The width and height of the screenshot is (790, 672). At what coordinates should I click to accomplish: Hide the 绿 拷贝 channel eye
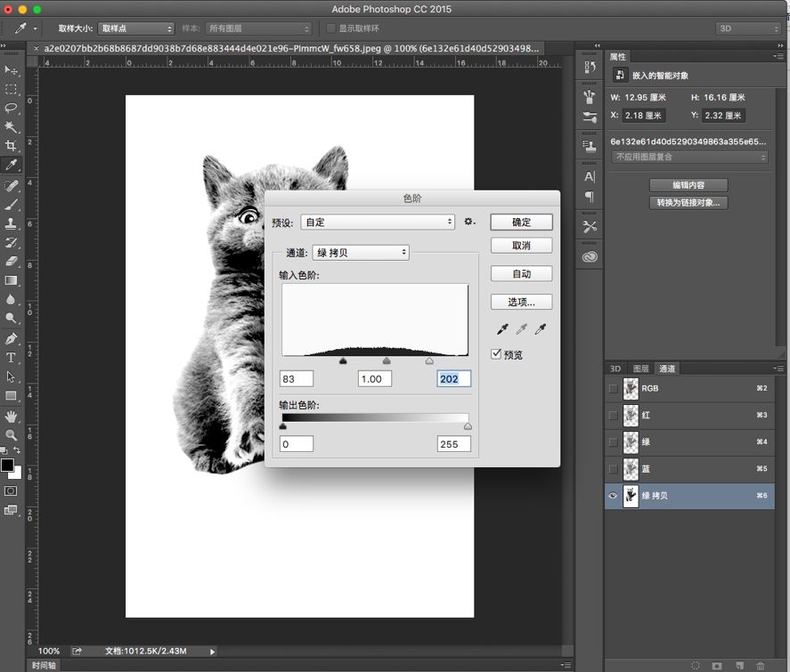pos(613,495)
